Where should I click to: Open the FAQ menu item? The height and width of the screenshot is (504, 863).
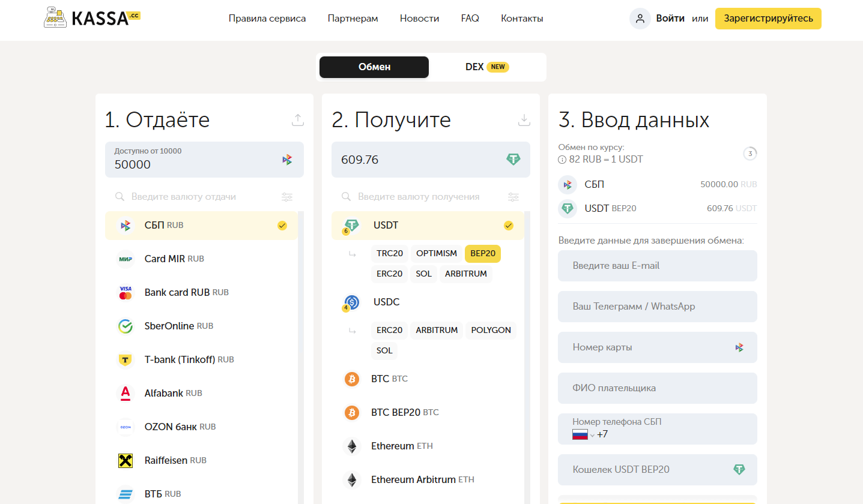[470, 18]
